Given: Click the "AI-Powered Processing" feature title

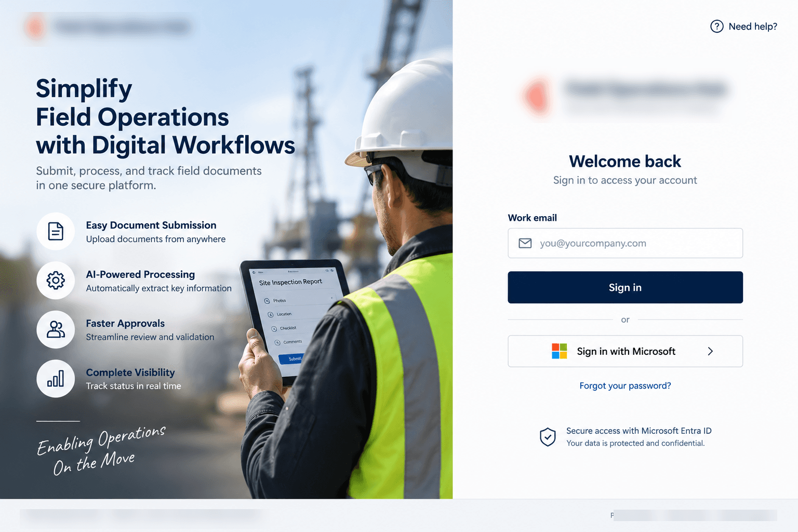Looking at the screenshot, I should 140,274.
